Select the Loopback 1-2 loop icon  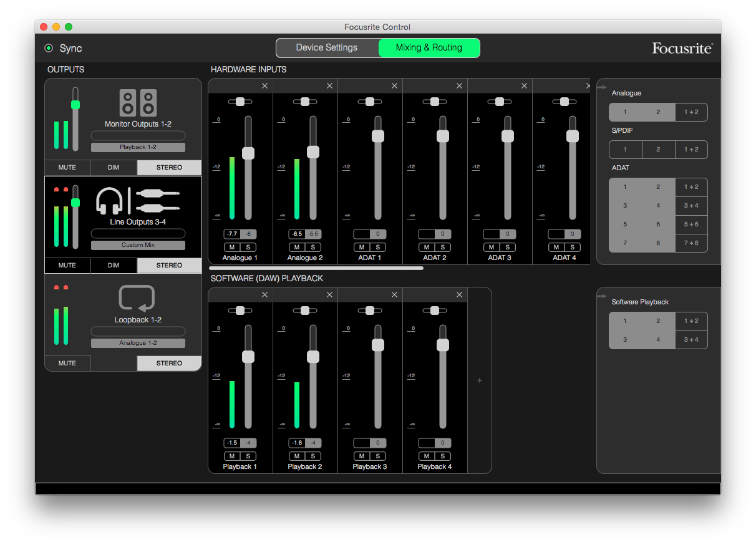(x=137, y=299)
